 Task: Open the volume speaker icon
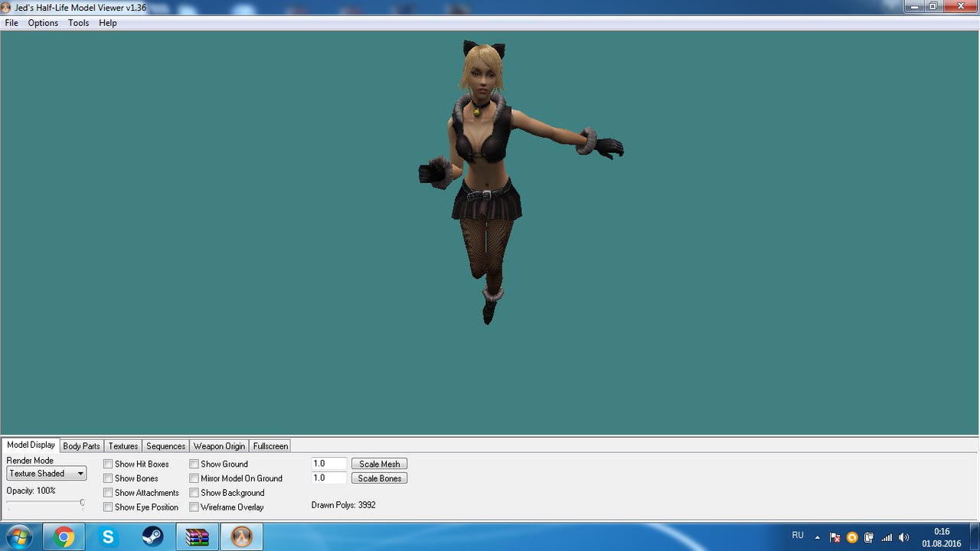point(904,537)
